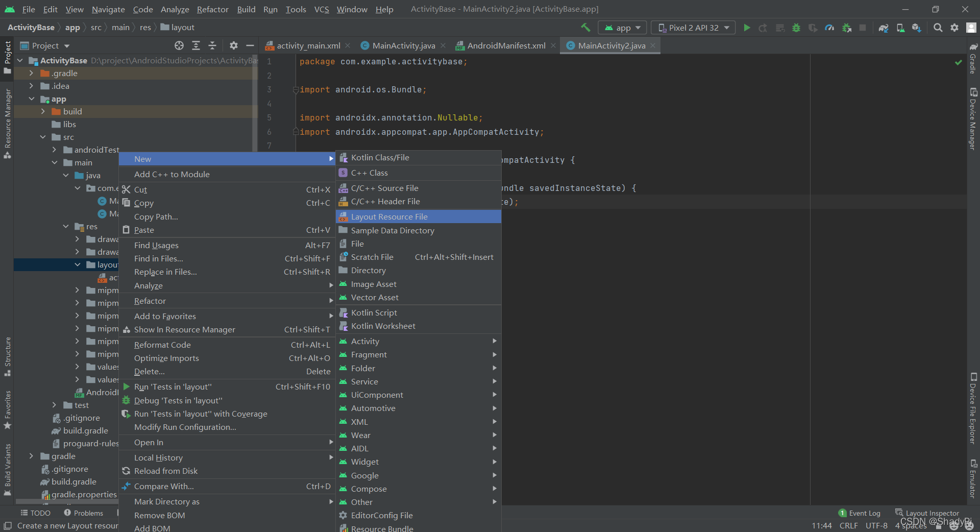This screenshot has height=532, width=980.
Task: Switch to the AndroidManifest.xml tab
Action: pos(506,45)
